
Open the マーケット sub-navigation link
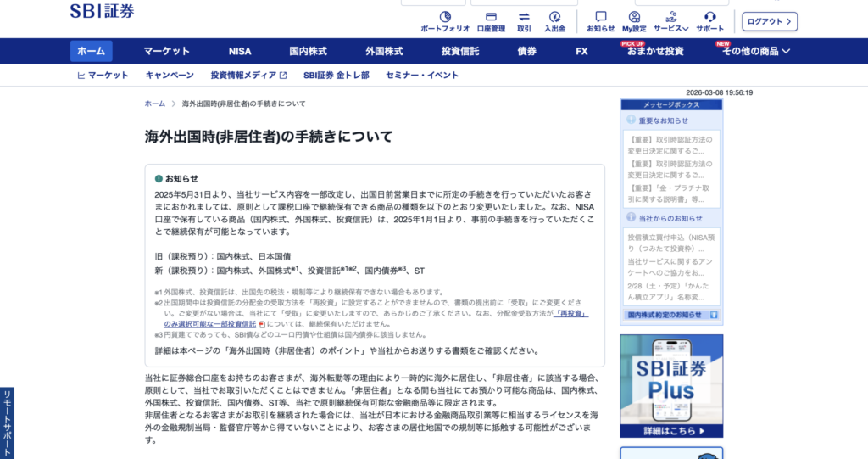103,75
